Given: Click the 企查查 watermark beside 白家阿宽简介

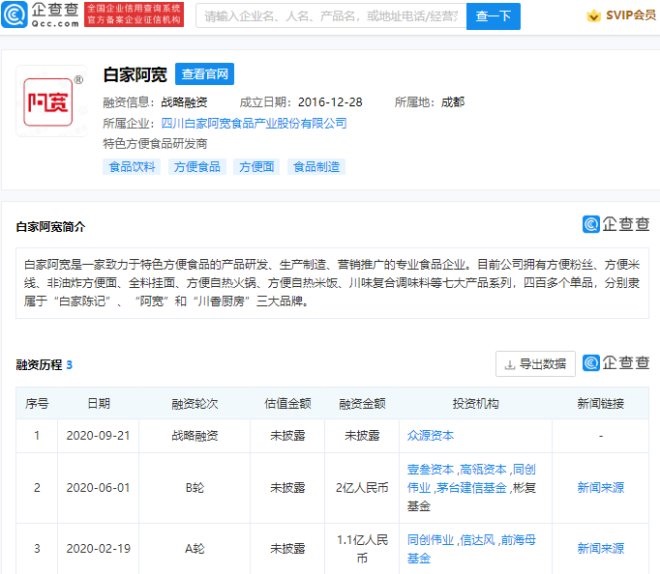Looking at the screenshot, I should (x=616, y=225).
